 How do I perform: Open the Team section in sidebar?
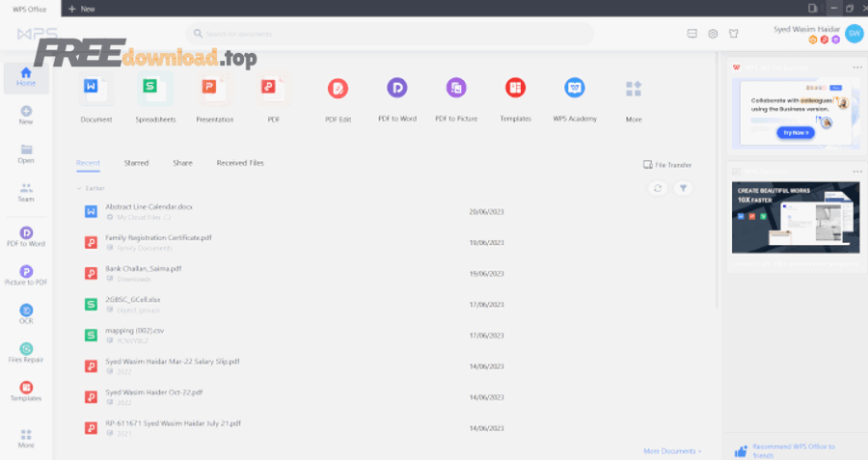(26, 193)
